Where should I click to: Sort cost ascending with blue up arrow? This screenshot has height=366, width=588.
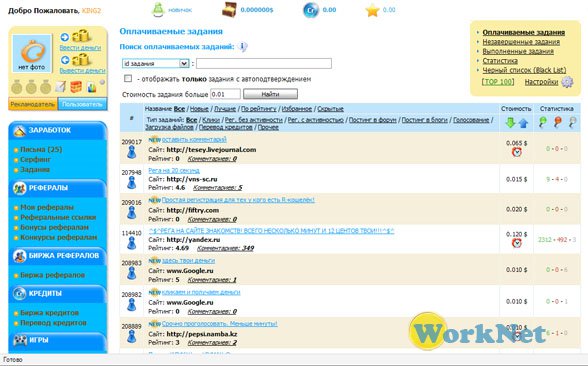point(523,123)
